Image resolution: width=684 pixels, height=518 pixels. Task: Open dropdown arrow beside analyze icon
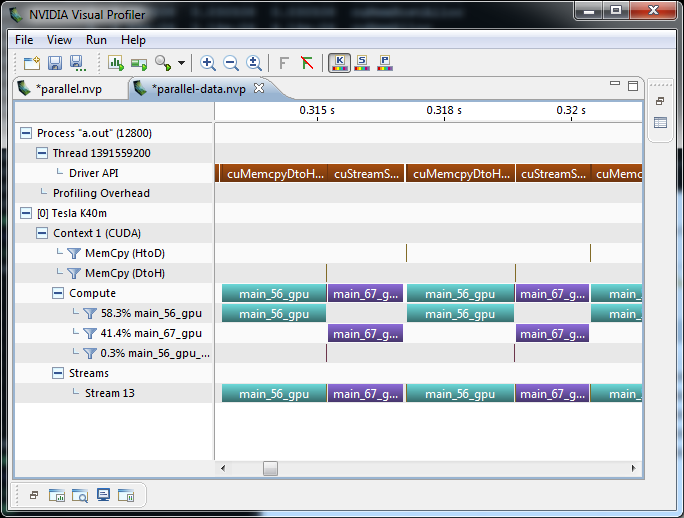pos(181,63)
